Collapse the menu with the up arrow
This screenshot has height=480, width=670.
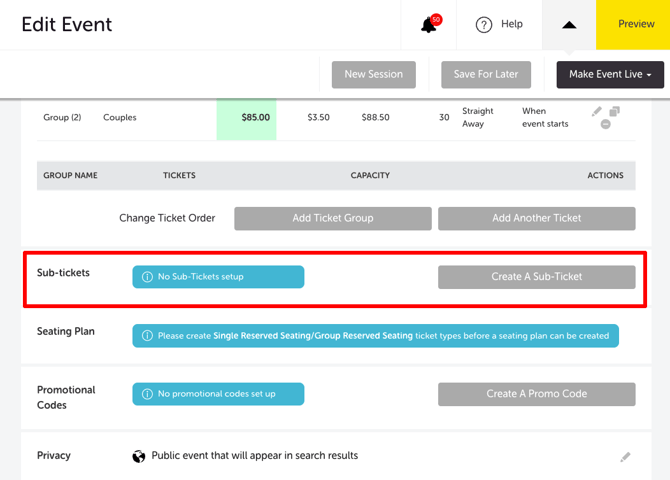569,25
